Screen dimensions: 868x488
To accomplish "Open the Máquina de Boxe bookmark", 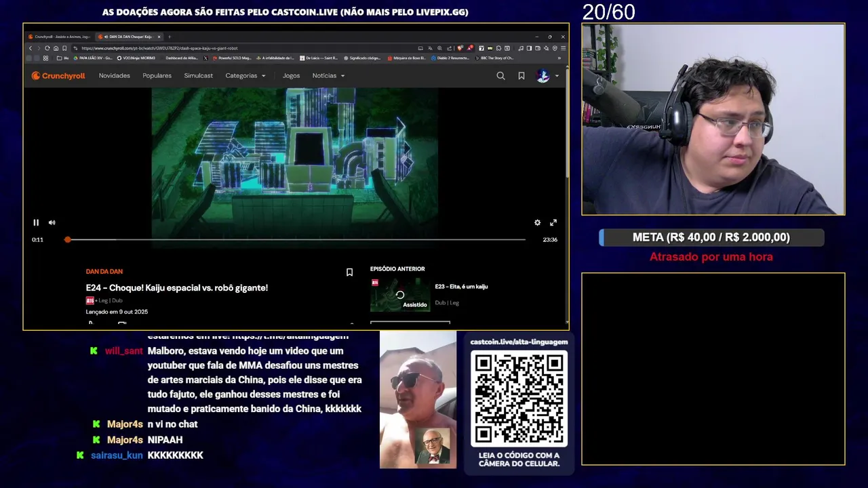I will [407, 58].
